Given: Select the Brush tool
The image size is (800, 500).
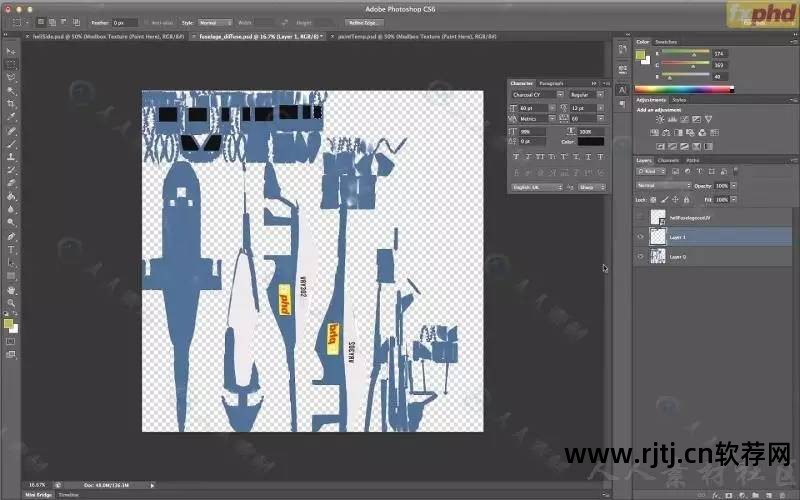Looking at the screenshot, I should 11,144.
